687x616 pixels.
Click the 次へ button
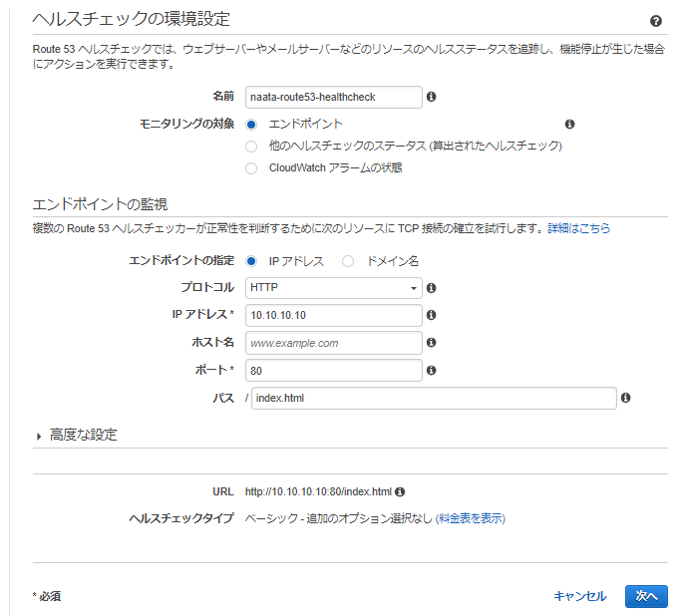[646, 596]
